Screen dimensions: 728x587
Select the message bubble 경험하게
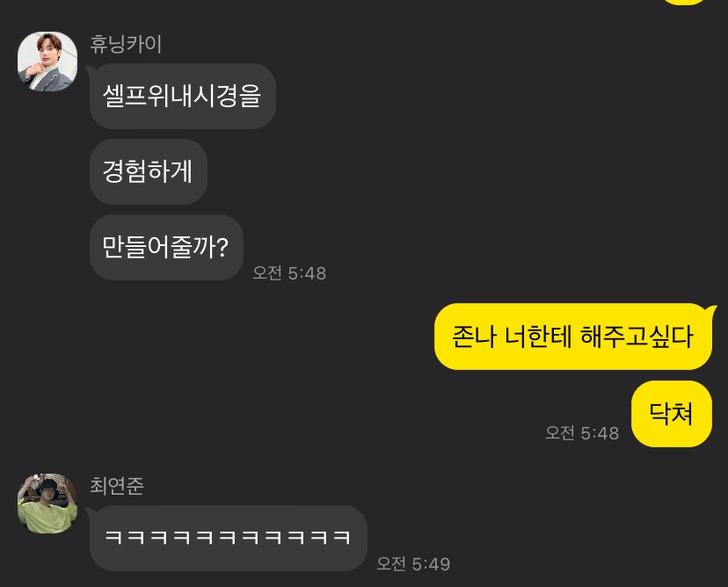148,171
